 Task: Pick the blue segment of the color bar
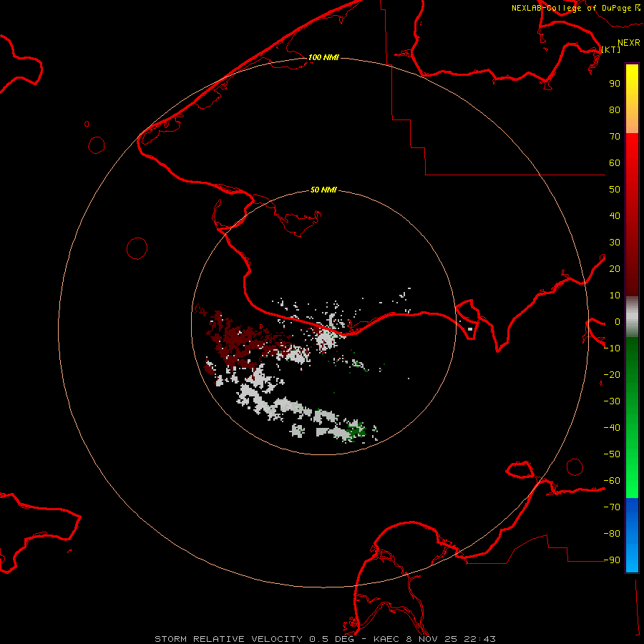632,535
